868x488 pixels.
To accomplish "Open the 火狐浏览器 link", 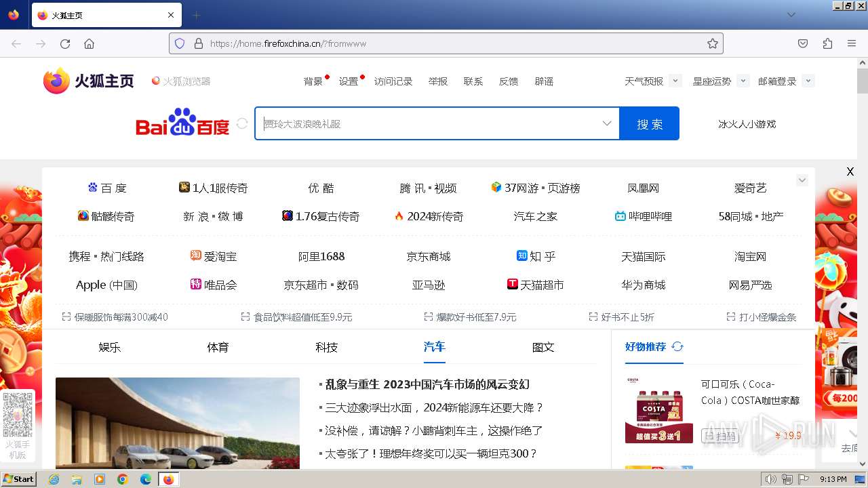I will click(x=181, y=81).
